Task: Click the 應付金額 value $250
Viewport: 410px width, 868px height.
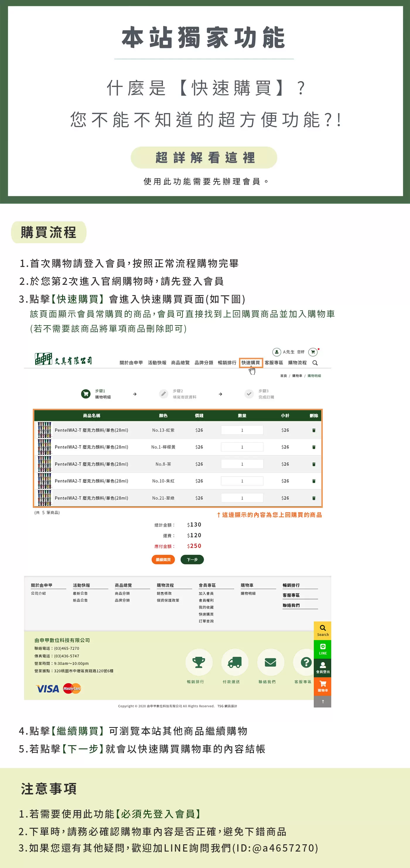Action: pyautogui.click(x=194, y=546)
